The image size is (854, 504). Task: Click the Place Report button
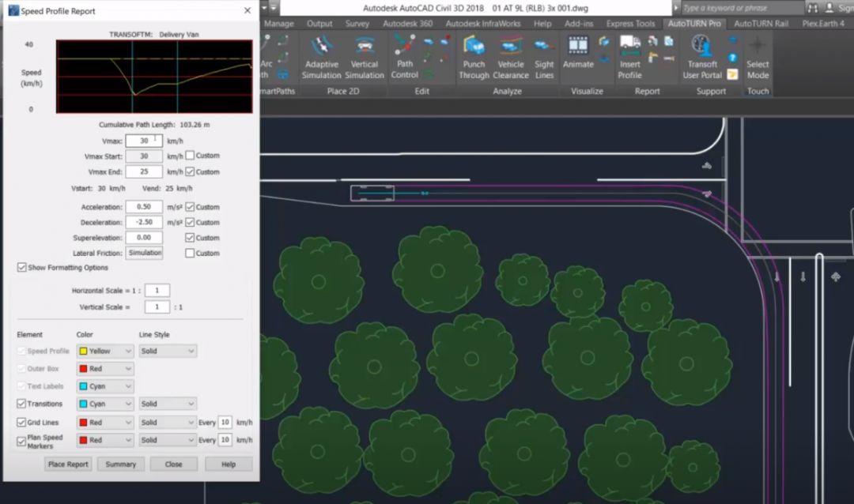coord(68,465)
